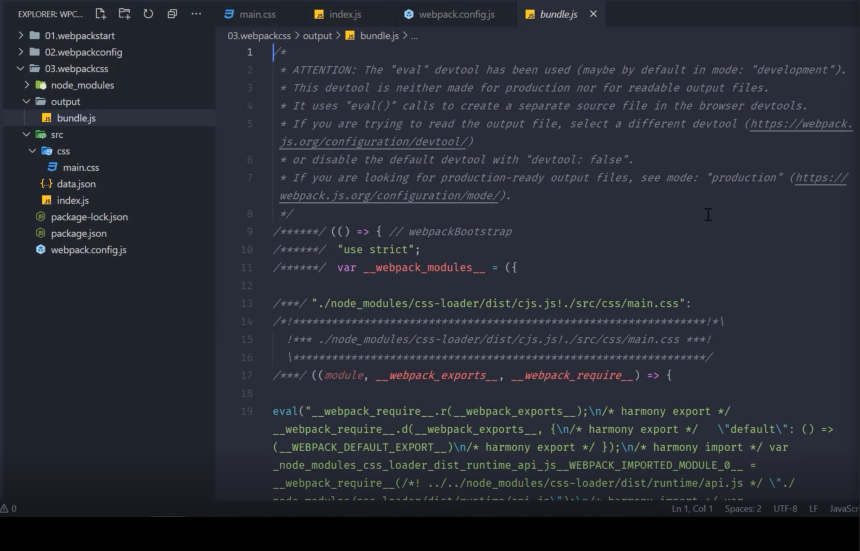This screenshot has height=551, width=860.
Task: Collapse the 03.webpackcss folder chevron
Action: click(20, 69)
